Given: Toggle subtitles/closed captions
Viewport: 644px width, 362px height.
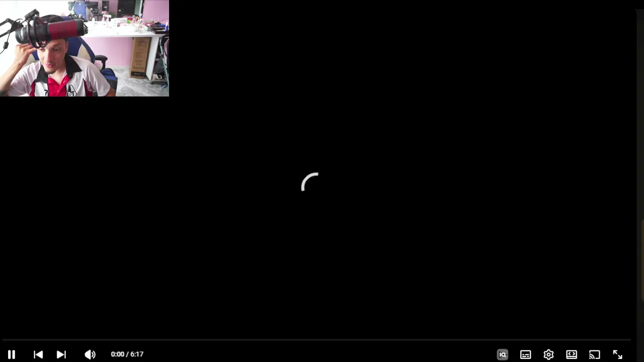Looking at the screenshot, I should click(525, 354).
